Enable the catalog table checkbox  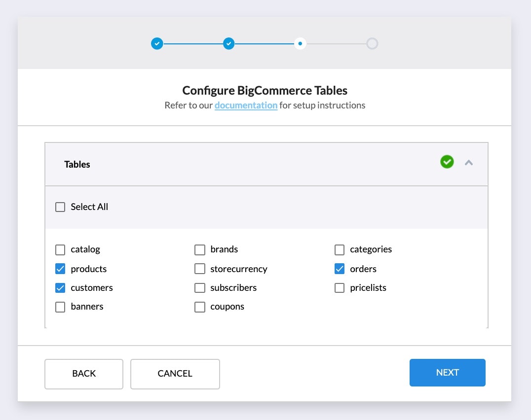click(x=60, y=249)
